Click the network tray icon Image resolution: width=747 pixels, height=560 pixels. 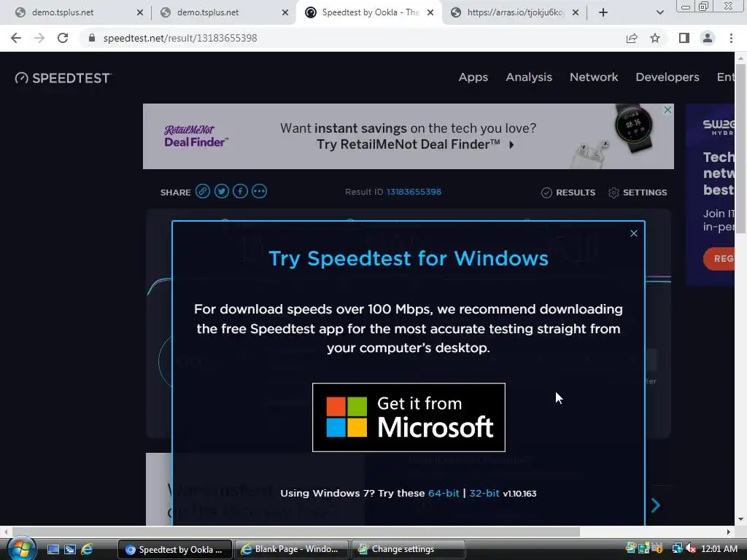677,548
